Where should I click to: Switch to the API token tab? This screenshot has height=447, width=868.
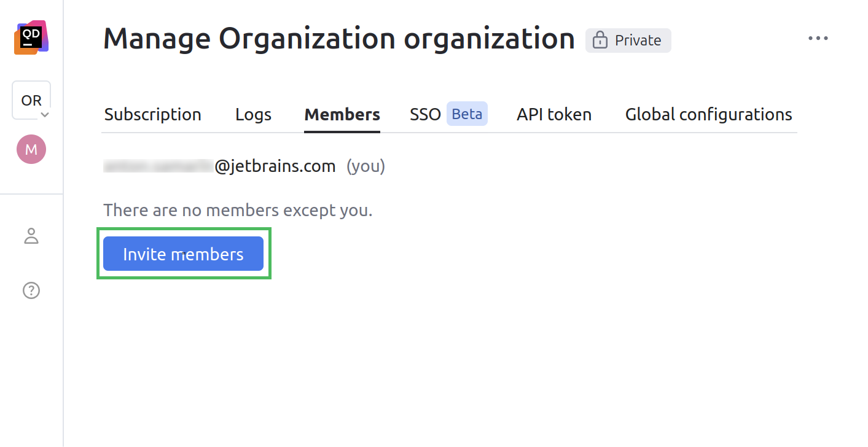click(x=553, y=114)
